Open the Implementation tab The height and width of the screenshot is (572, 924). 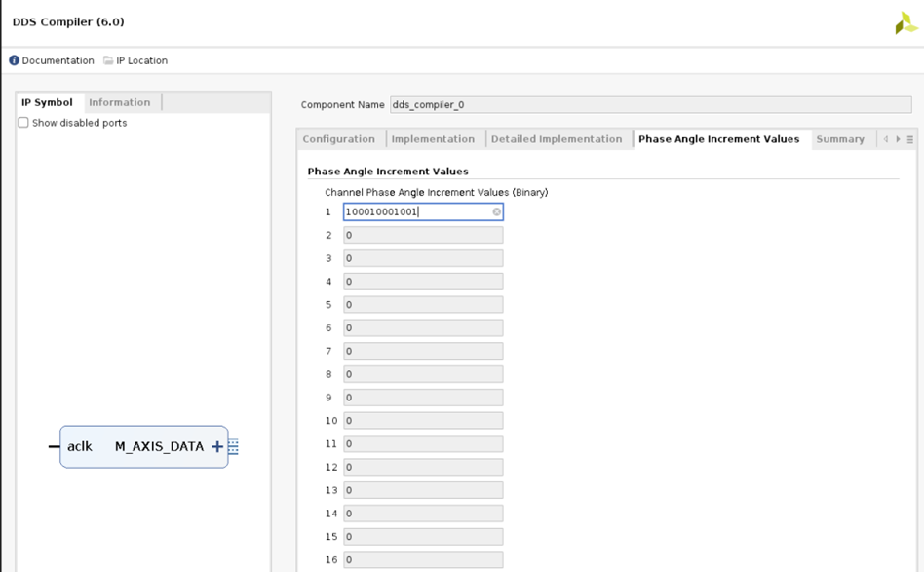click(x=434, y=138)
